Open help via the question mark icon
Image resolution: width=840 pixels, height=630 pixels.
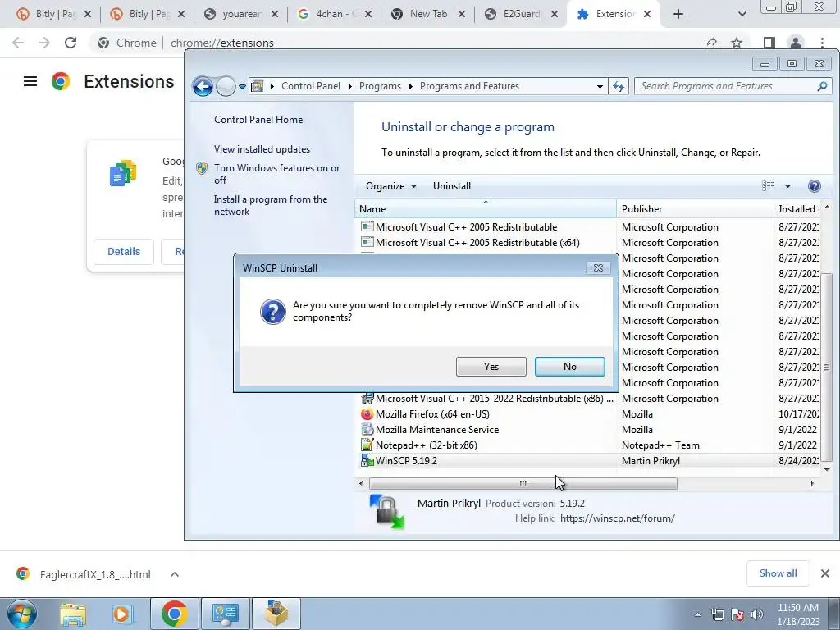point(814,186)
